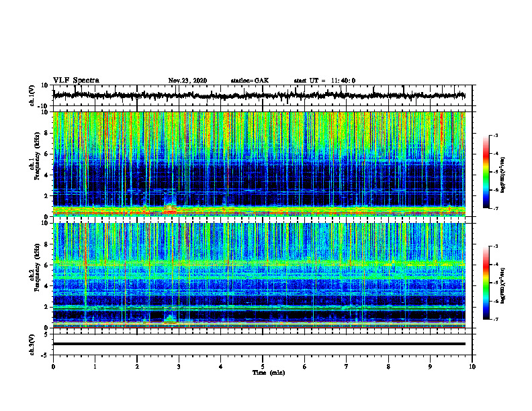Click time axis tick label "10"
This screenshot has height=411, width=532.
coord(472,367)
